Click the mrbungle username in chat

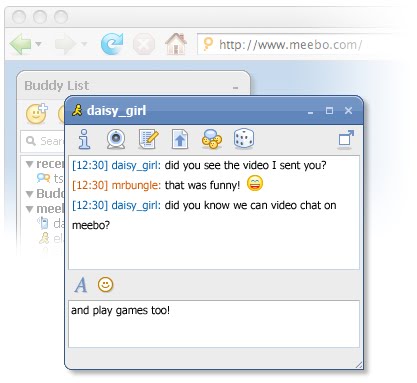pyautogui.click(x=136, y=185)
